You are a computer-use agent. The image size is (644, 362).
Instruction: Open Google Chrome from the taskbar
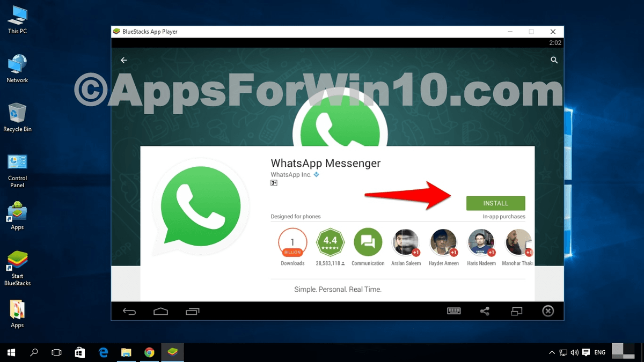point(149,352)
